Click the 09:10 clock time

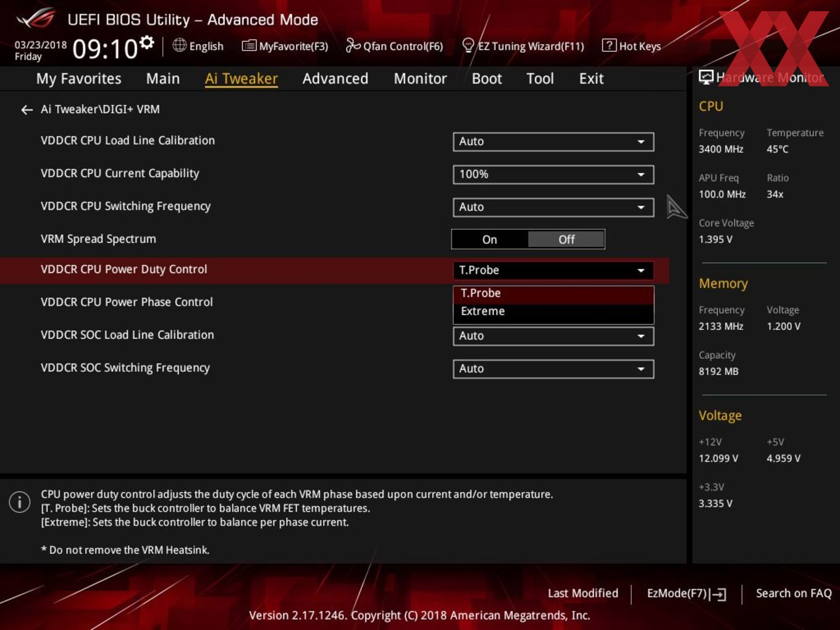pos(105,49)
